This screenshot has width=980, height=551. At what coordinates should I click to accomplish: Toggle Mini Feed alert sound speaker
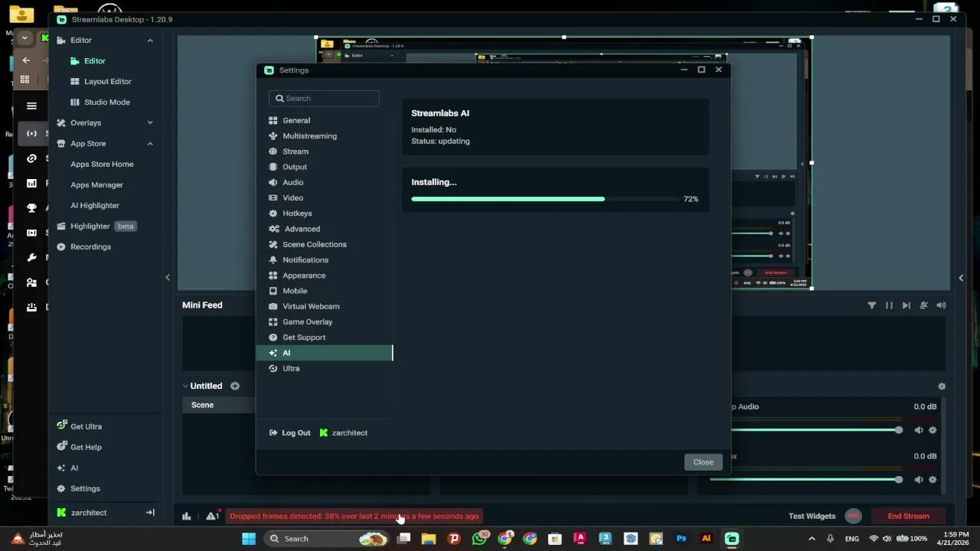[x=941, y=305]
